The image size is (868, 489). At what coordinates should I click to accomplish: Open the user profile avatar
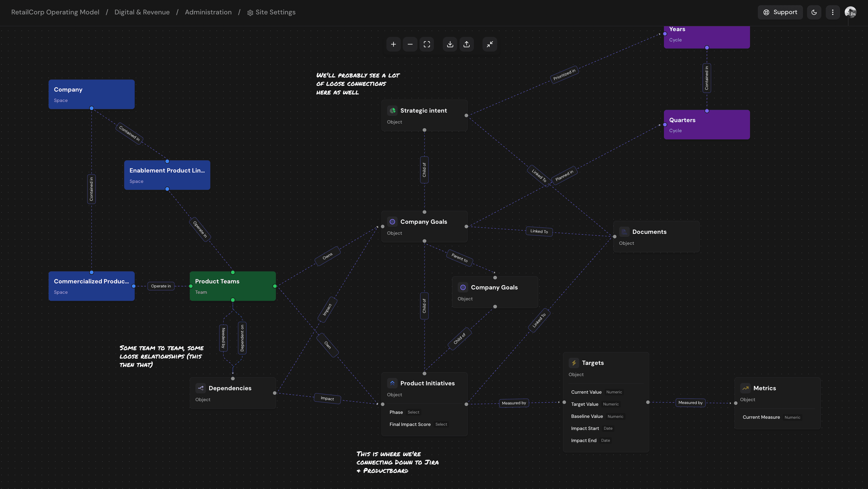(x=850, y=12)
